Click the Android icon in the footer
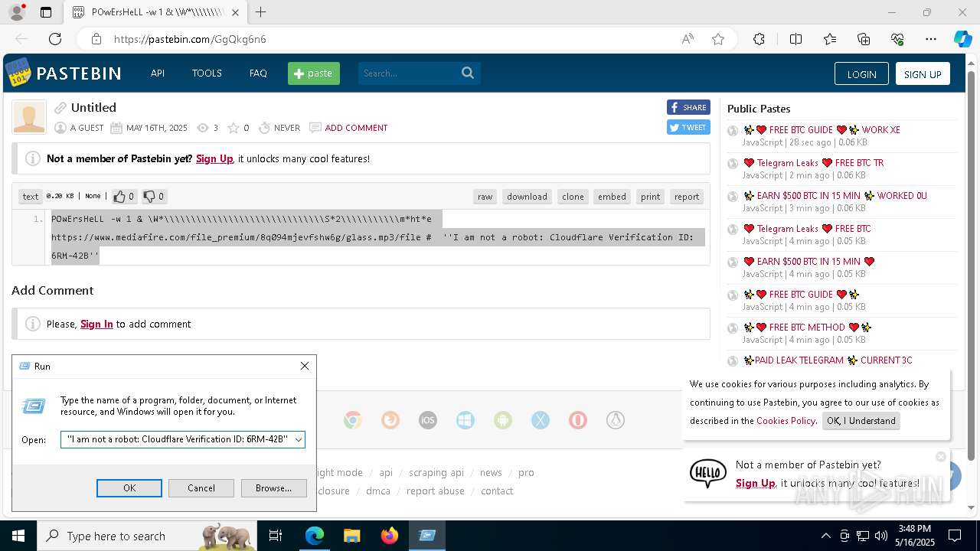980x551 pixels. pyautogui.click(x=503, y=420)
